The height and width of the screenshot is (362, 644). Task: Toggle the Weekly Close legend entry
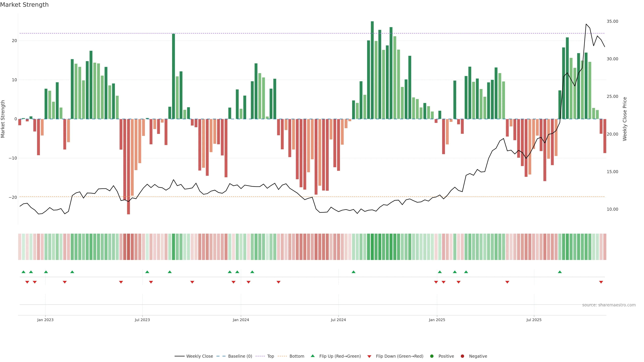(199, 356)
